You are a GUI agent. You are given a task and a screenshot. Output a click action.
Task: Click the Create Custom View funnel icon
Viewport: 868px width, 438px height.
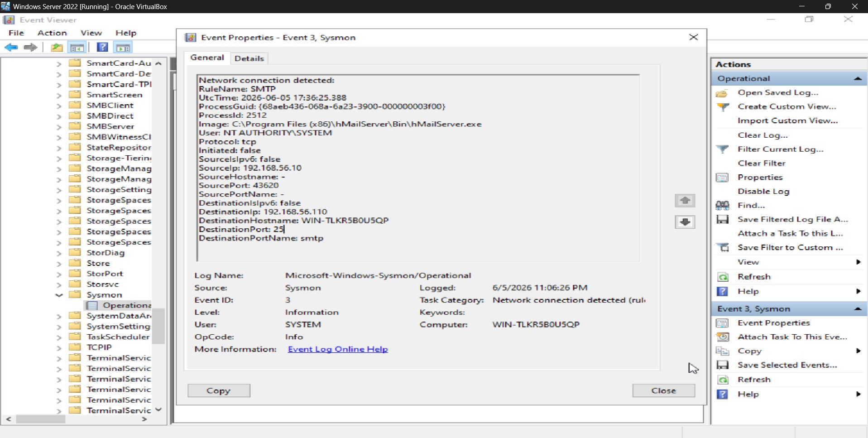pyautogui.click(x=723, y=107)
